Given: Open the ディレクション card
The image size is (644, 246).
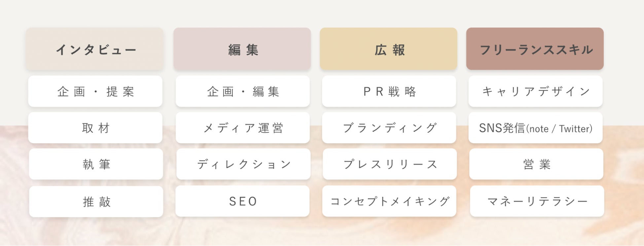Looking at the screenshot, I should [x=243, y=164].
